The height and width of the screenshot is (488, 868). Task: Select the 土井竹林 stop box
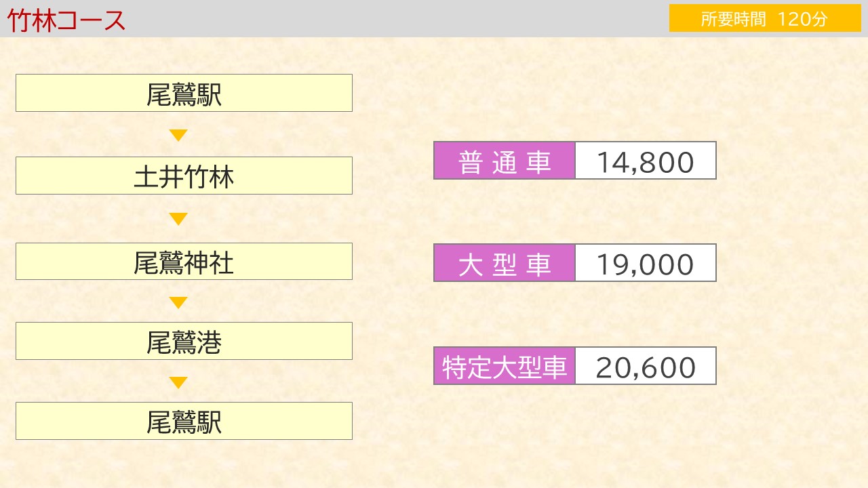click(x=184, y=176)
